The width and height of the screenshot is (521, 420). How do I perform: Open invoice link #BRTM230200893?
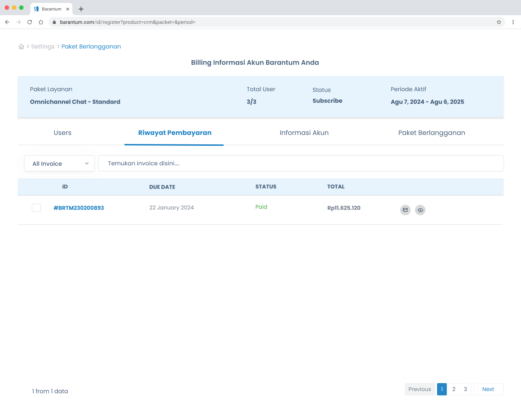(79, 208)
